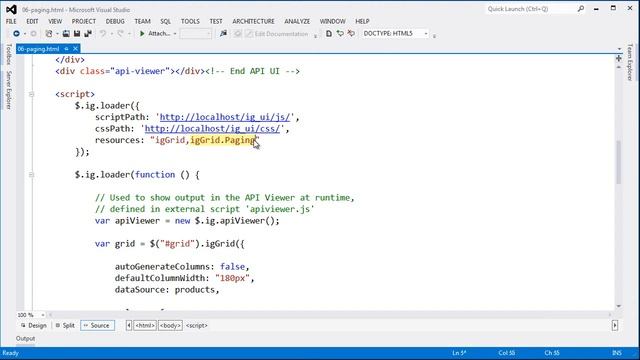Open the active documents list dropdown
The height and width of the screenshot is (360, 640).
pos(619,49)
